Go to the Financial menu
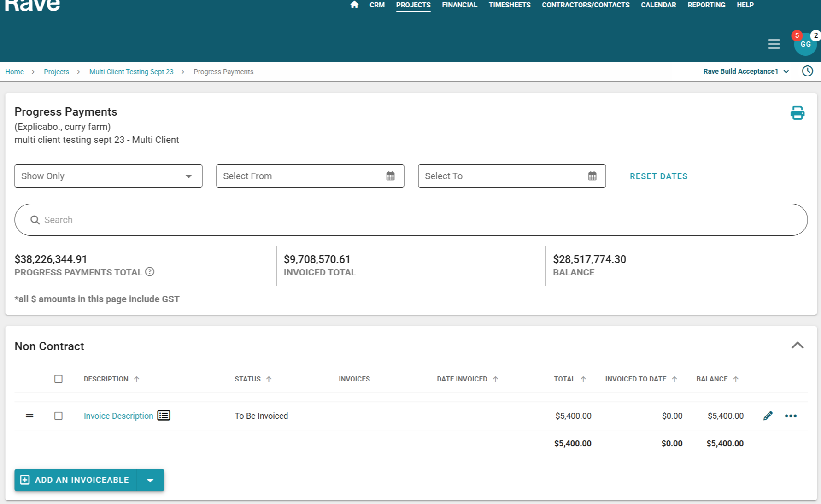Image resolution: width=821 pixels, height=504 pixels. (459, 5)
